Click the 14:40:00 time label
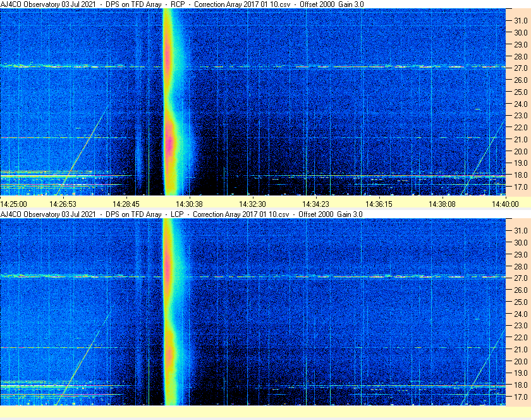The image size is (531, 420). click(x=505, y=204)
